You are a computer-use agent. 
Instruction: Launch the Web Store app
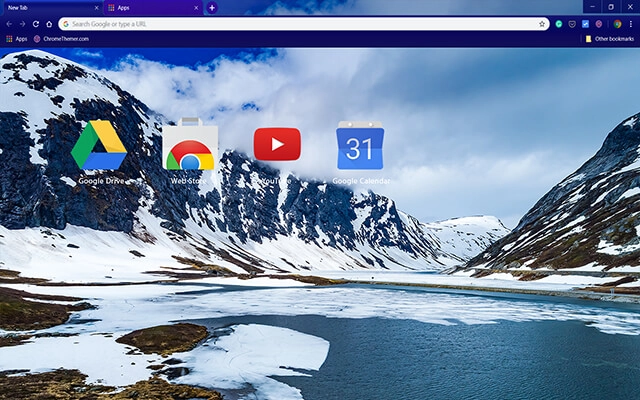pyautogui.click(x=189, y=151)
